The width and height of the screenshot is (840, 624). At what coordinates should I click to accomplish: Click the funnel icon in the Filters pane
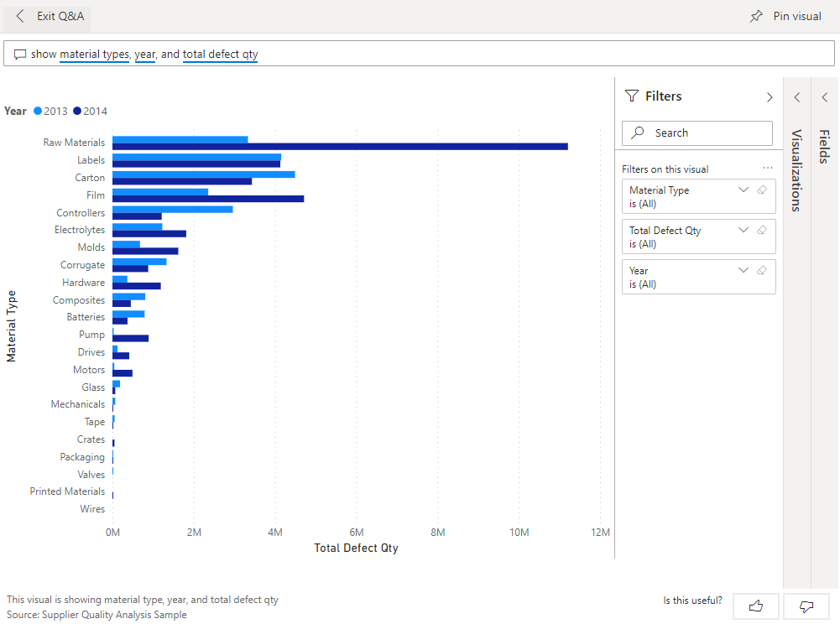coord(631,96)
